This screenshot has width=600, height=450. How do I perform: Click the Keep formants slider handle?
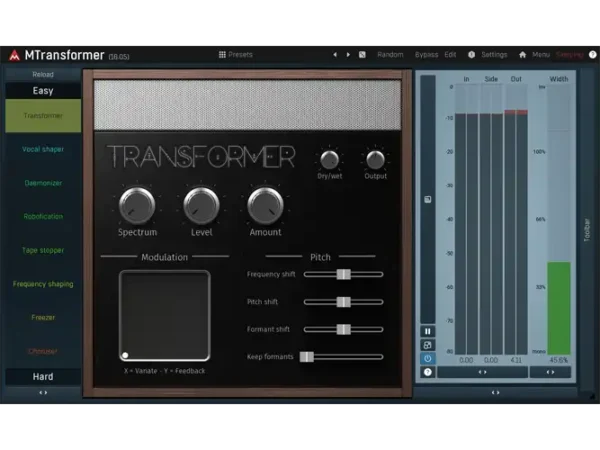tap(307, 357)
